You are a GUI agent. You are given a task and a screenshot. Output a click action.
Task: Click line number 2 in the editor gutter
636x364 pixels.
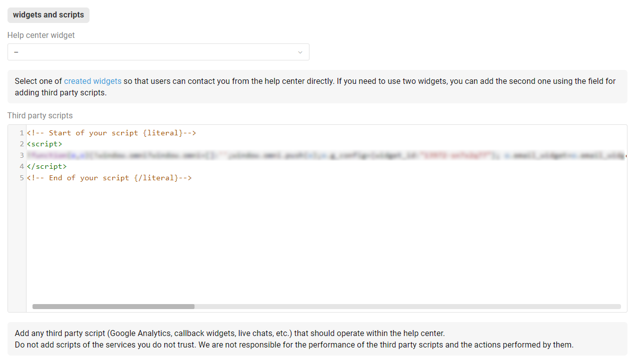coord(21,144)
